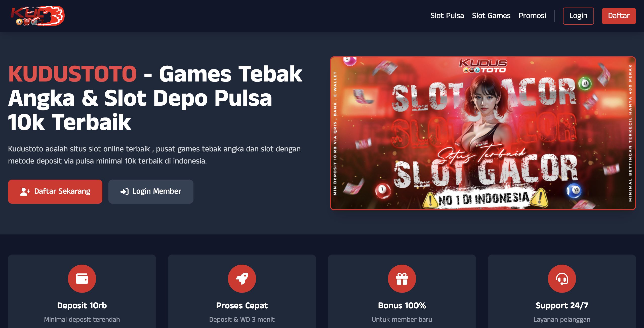This screenshot has height=328, width=644.
Task: Click the headset icon above Support 24/7
Action: (562, 279)
